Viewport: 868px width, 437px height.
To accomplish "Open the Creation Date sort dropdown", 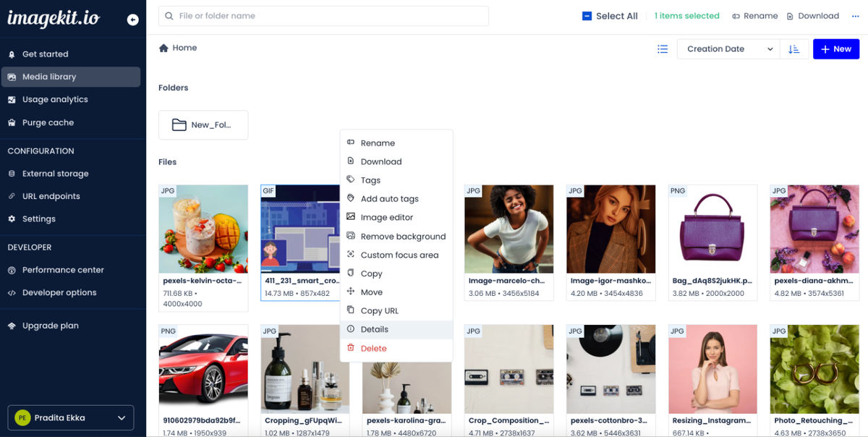I will pos(727,48).
